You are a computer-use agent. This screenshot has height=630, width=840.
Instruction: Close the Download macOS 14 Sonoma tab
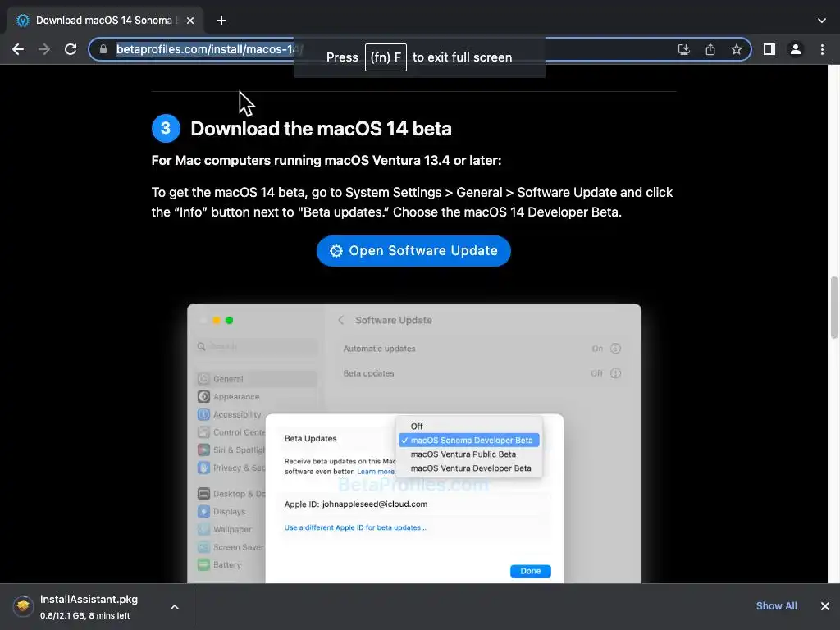(x=190, y=21)
